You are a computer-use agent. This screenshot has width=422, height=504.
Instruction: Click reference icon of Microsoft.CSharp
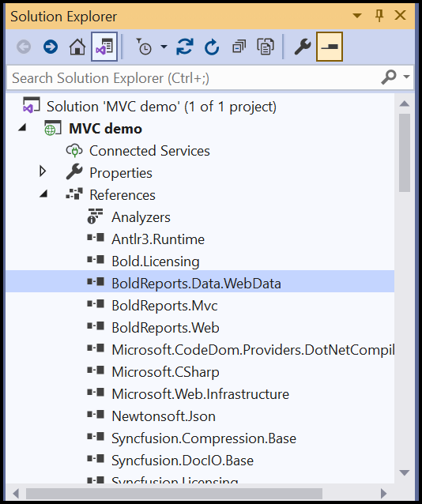pyautogui.click(x=96, y=370)
